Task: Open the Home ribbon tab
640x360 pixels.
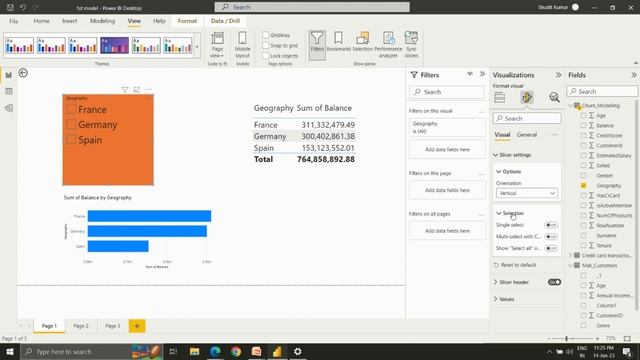Action: point(42,21)
